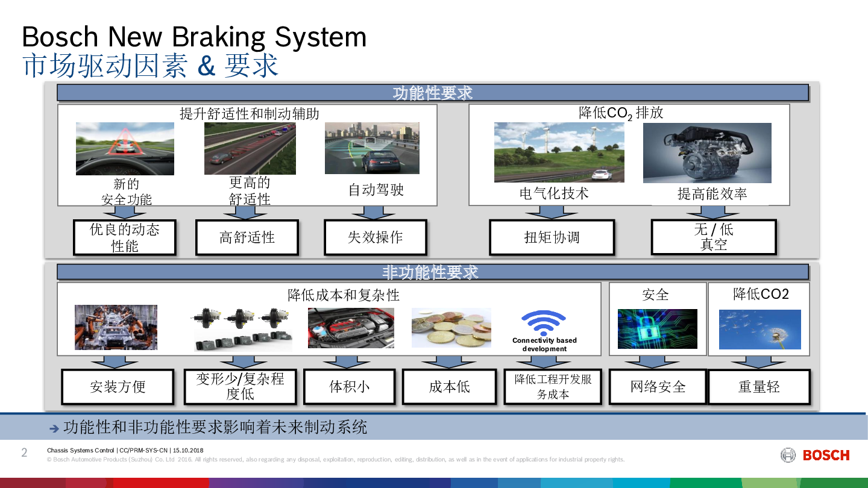The image size is (868, 488).
Task: Click the blue arrow bullet before the summary text
Action: coord(54,428)
